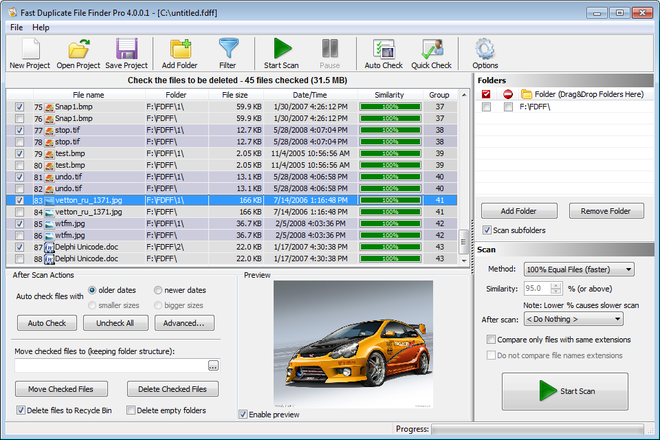
Task: Click the Delete Checked Files button
Action: [172, 389]
